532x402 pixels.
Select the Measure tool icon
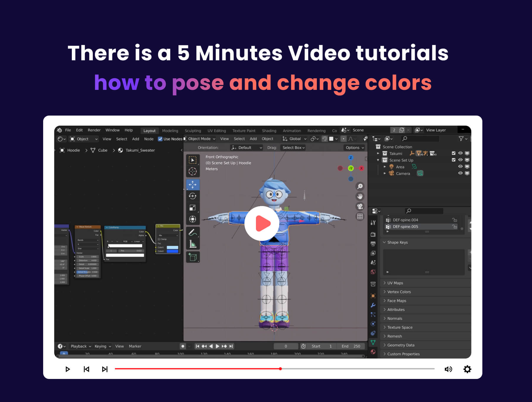point(192,244)
